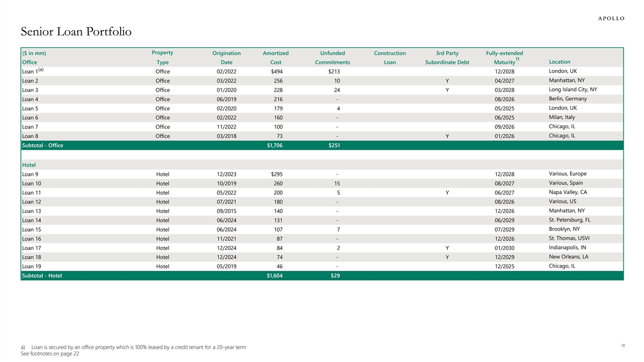Click the Napa Valley, CA location cell
Screen dimensions: 644x362
tap(568, 193)
